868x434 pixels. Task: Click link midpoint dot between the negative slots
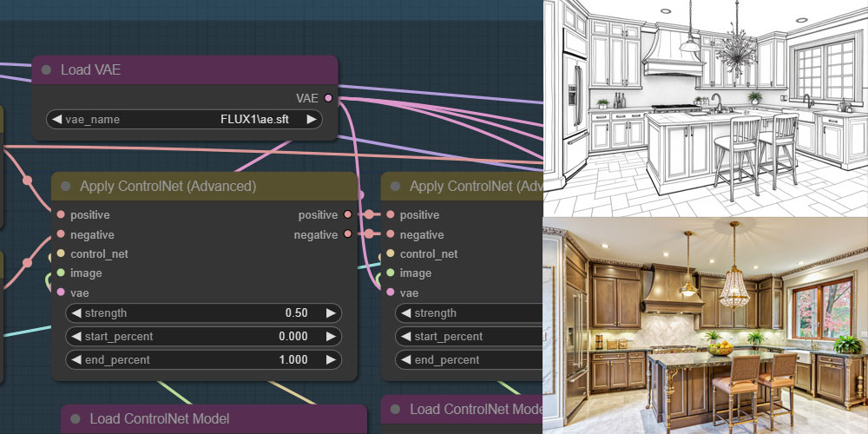(369, 234)
